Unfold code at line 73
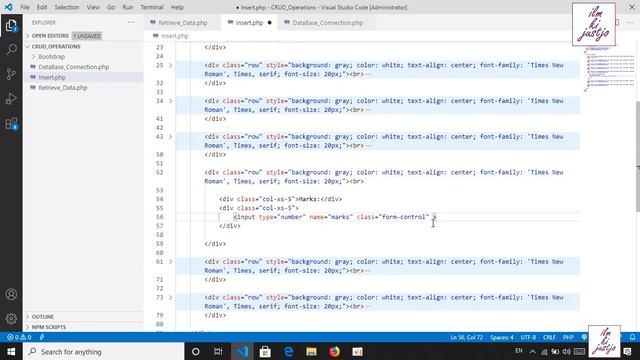 pyautogui.click(x=171, y=298)
